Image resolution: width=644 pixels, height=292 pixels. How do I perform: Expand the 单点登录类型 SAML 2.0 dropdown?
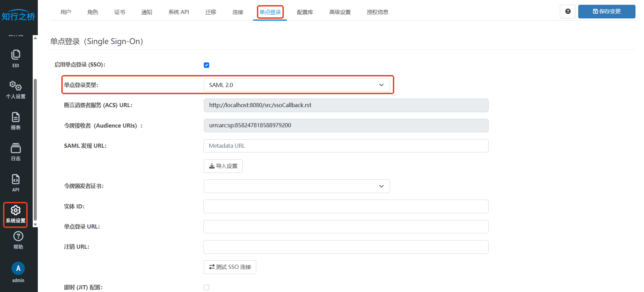click(296, 85)
